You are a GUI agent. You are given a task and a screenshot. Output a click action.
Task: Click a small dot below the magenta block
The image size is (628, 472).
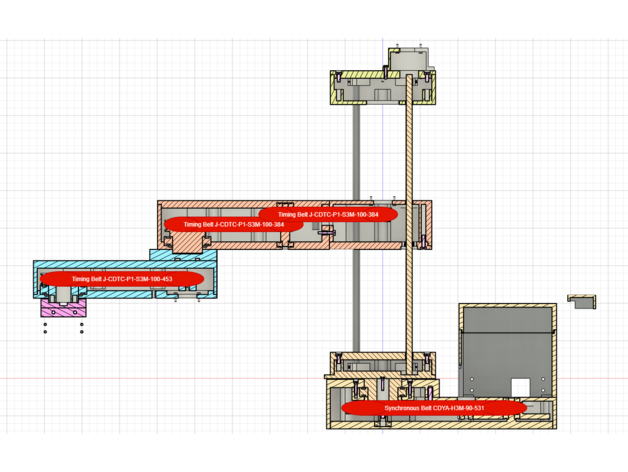[x=45, y=325]
